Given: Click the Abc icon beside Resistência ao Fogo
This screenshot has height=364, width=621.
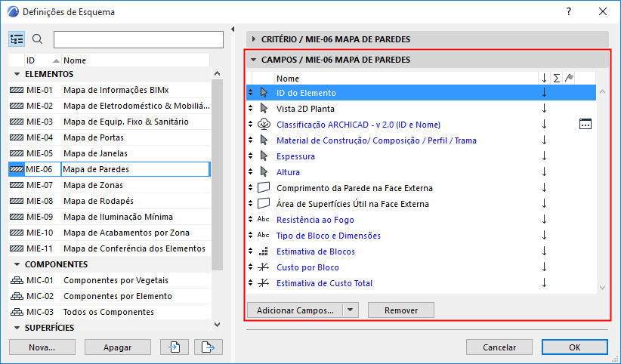Looking at the screenshot, I should [264, 219].
